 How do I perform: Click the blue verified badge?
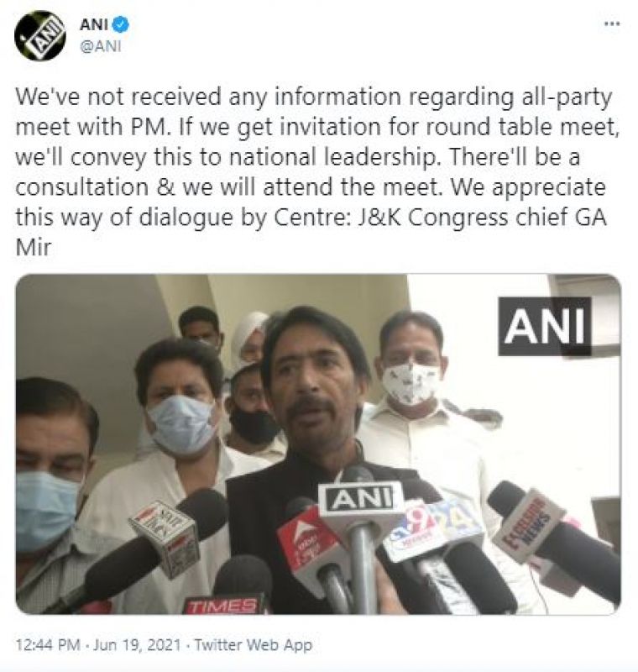pyautogui.click(x=120, y=25)
